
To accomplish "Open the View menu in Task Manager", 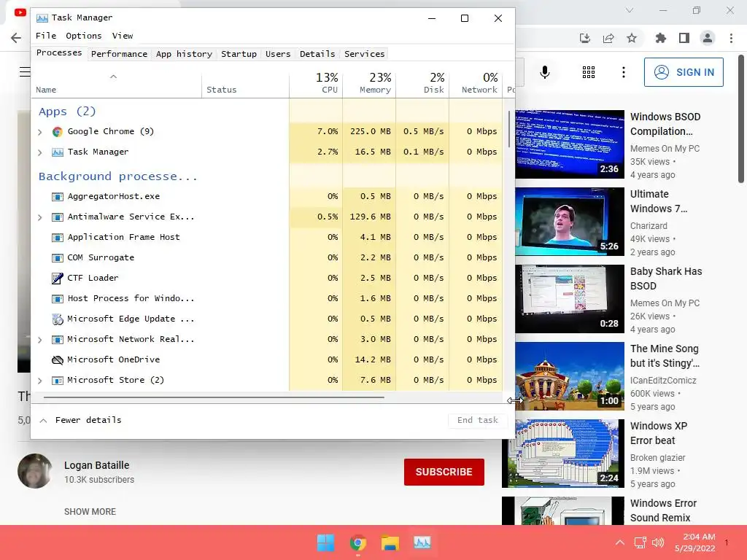I will [123, 36].
